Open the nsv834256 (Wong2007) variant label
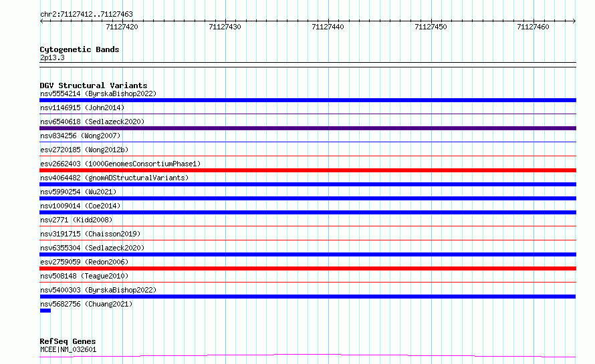The height and width of the screenshot is (364, 595). click(x=80, y=136)
